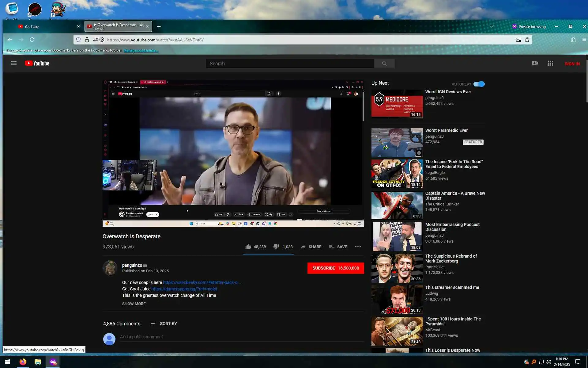Image resolution: width=588 pixels, height=368 pixels.
Task: Turn off the Autoplay toggle
Action: click(479, 84)
